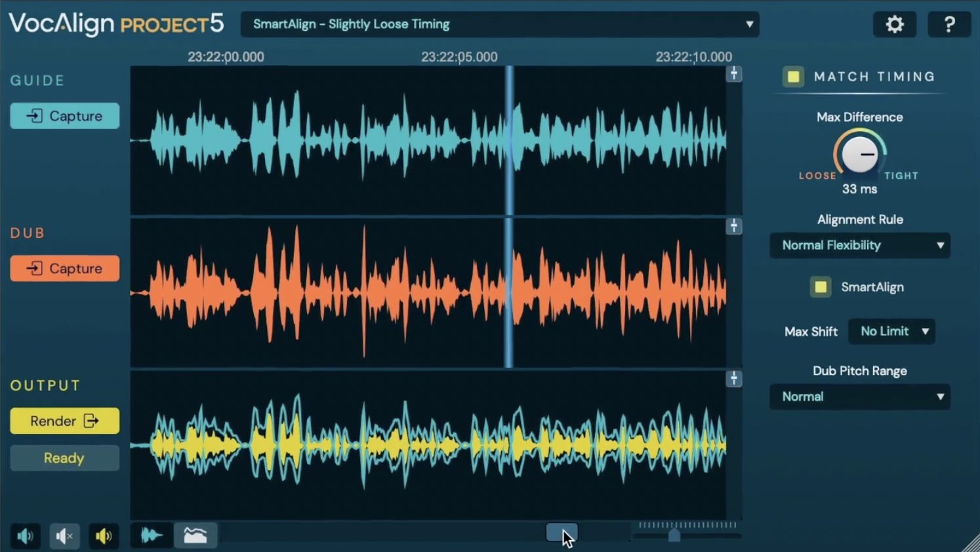Click the muted speaker icon
Screen dimensions: 980x552
[64, 536]
